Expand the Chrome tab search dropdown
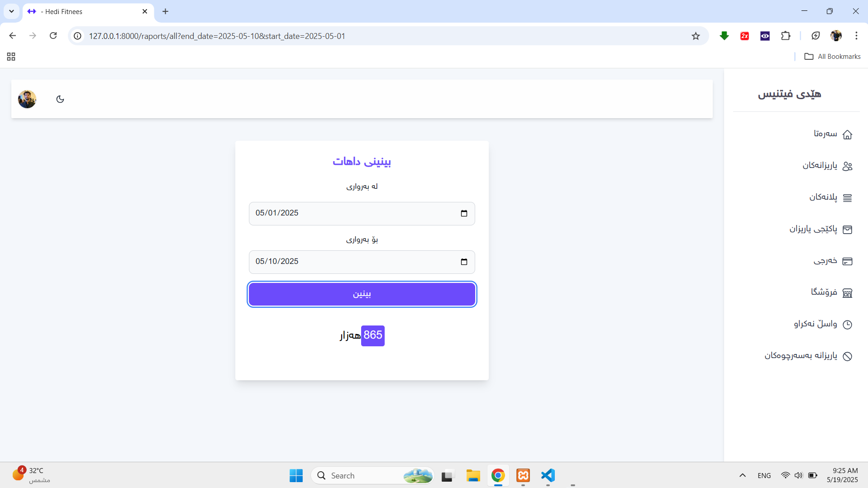The width and height of the screenshot is (868, 488). [x=11, y=11]
